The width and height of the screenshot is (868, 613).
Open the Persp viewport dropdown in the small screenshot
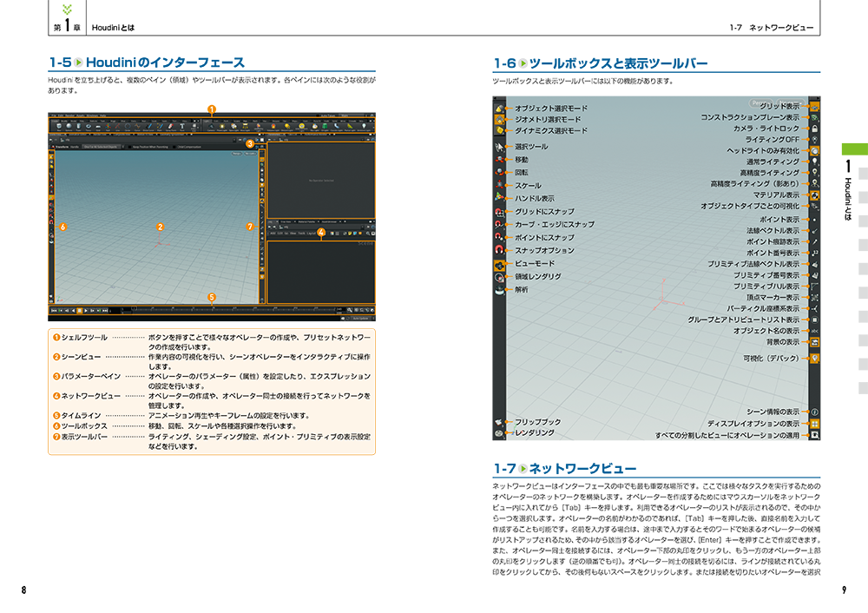[x=235, y=155]
